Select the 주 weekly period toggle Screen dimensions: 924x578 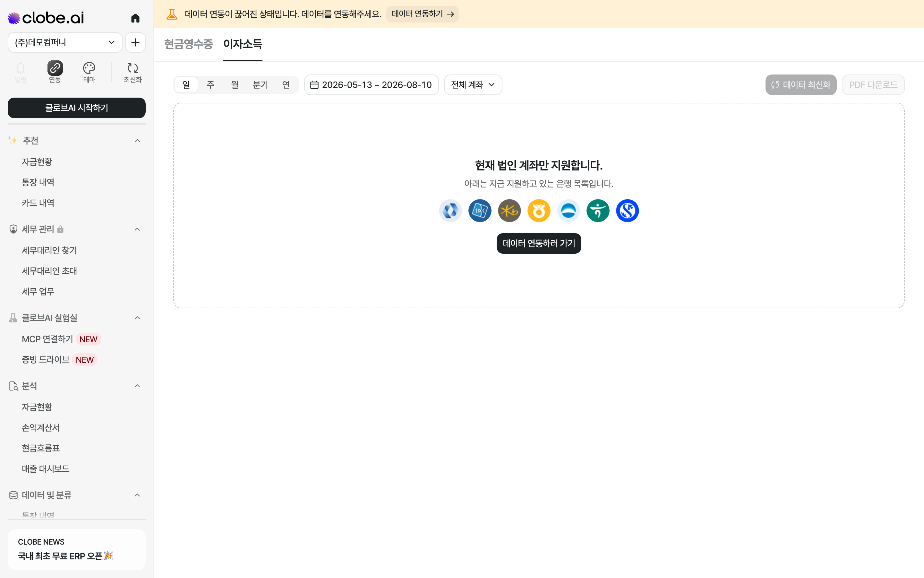point(210,85)
